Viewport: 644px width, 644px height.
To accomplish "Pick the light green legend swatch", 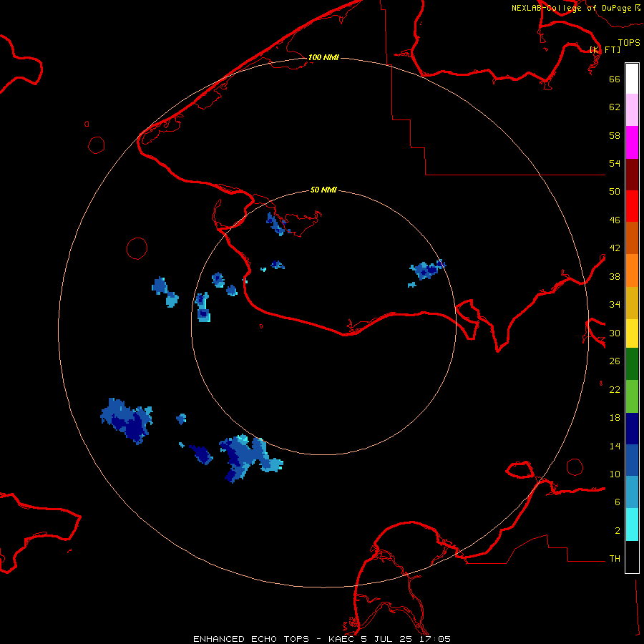I will tap(632, 396).
